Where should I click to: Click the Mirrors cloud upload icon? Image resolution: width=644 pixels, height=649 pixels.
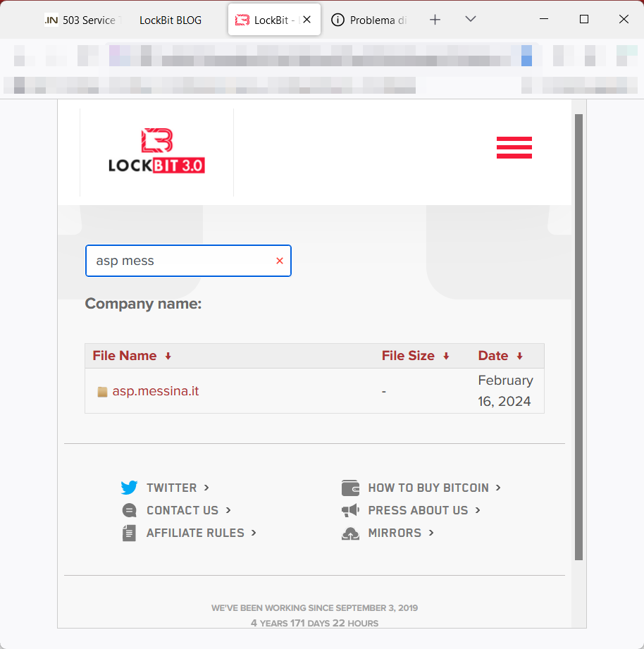pyautogui.click(x=350, y=533)
